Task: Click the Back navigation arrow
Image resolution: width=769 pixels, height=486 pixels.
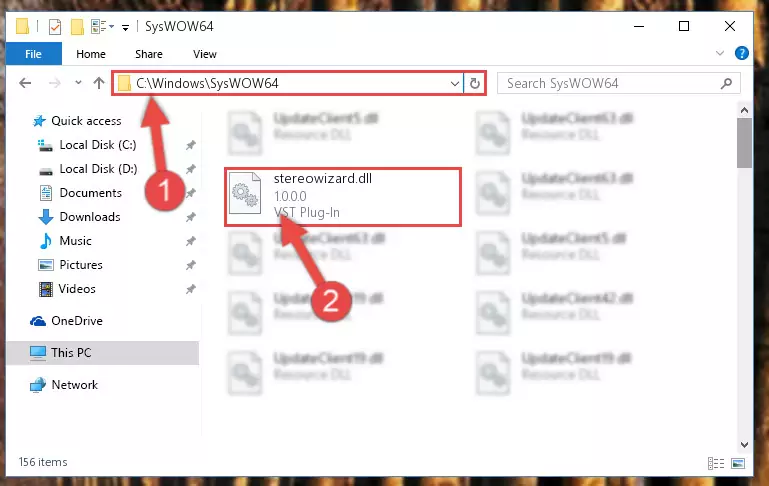Action: pyautogui.click(x=25, y=83)
